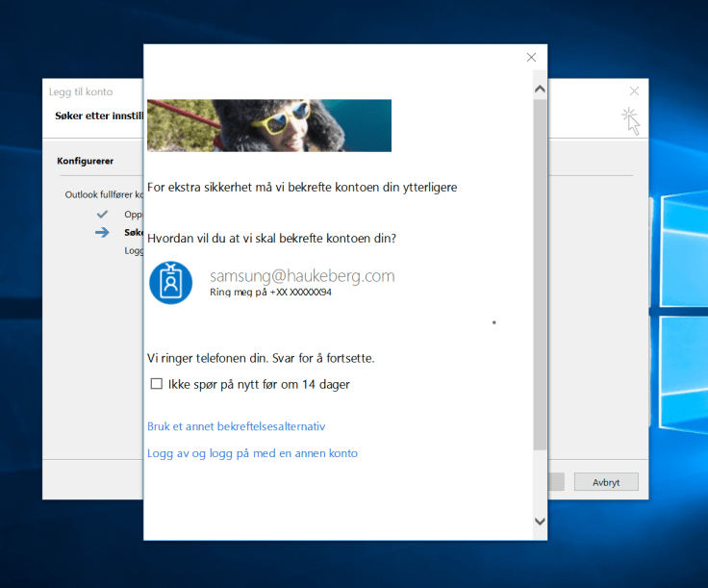Click the vertical scrollbar thumb

[540, 274]
